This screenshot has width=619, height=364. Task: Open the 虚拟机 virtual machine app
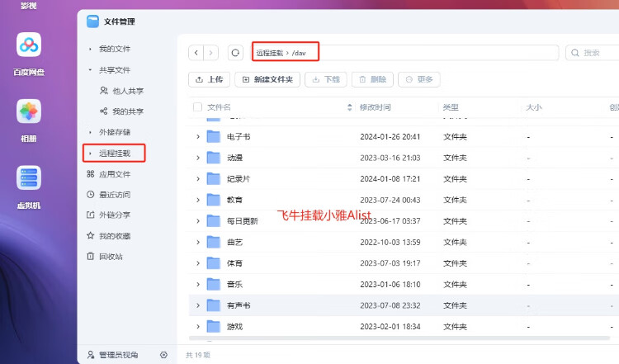coord(29,178)
